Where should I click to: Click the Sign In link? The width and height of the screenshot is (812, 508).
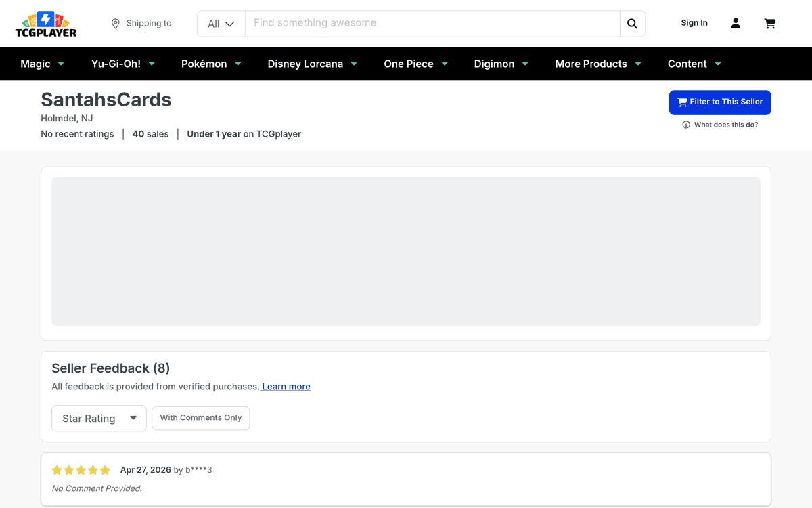click(694, 23)
